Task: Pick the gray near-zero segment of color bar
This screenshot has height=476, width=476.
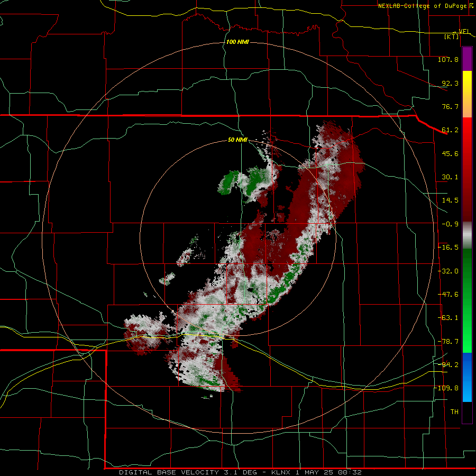Action: (x=467, y=235)
